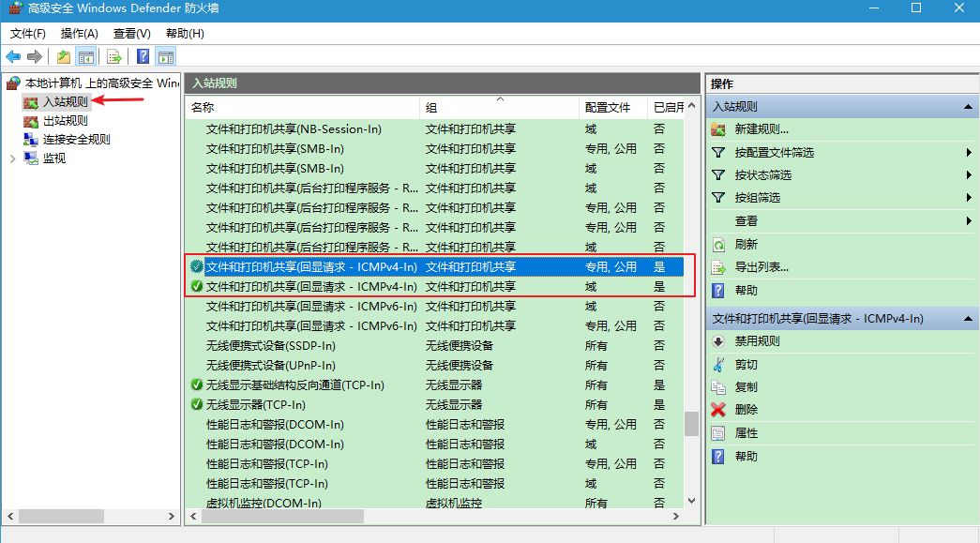Click the firewall root node icon in tree

click(13, 83)
